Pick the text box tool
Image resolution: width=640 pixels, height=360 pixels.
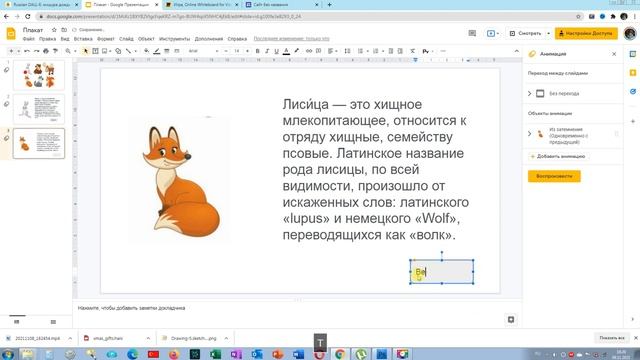click(x=95, y=51)
